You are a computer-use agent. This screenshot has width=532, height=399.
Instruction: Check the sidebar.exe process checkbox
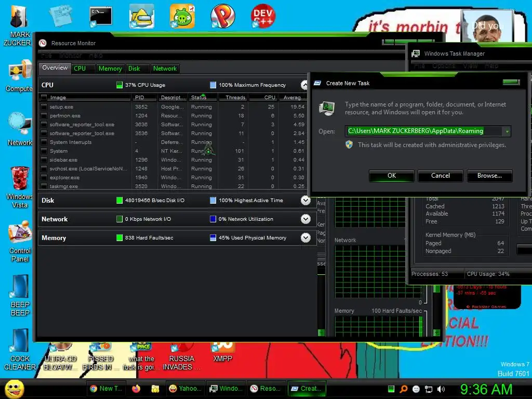click(x=44, y=159)
